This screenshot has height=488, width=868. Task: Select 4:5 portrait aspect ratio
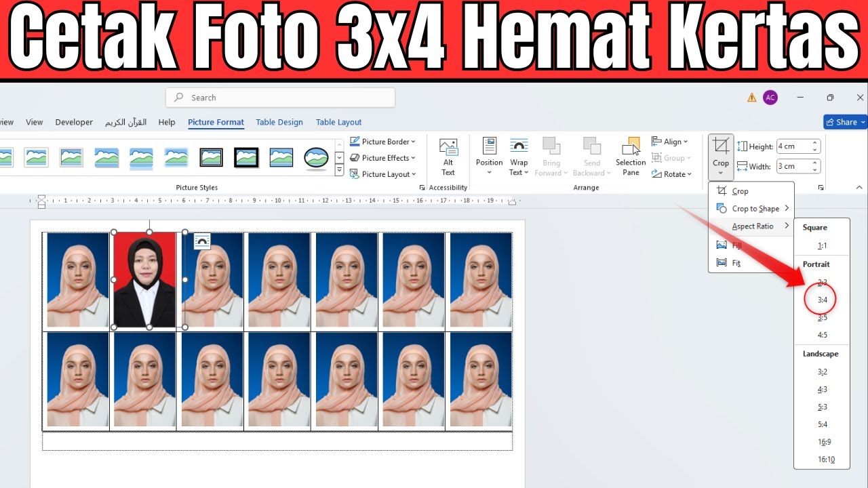[x=822, y=335]
